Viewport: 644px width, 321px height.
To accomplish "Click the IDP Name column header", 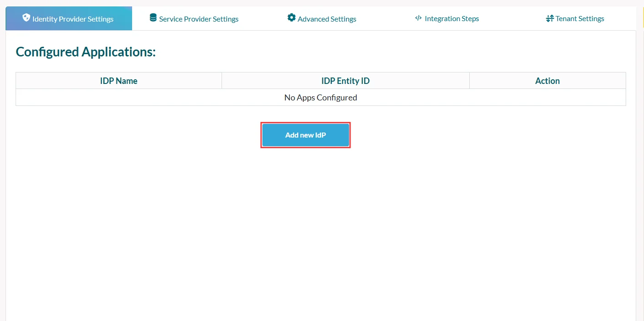I will 118,80.
